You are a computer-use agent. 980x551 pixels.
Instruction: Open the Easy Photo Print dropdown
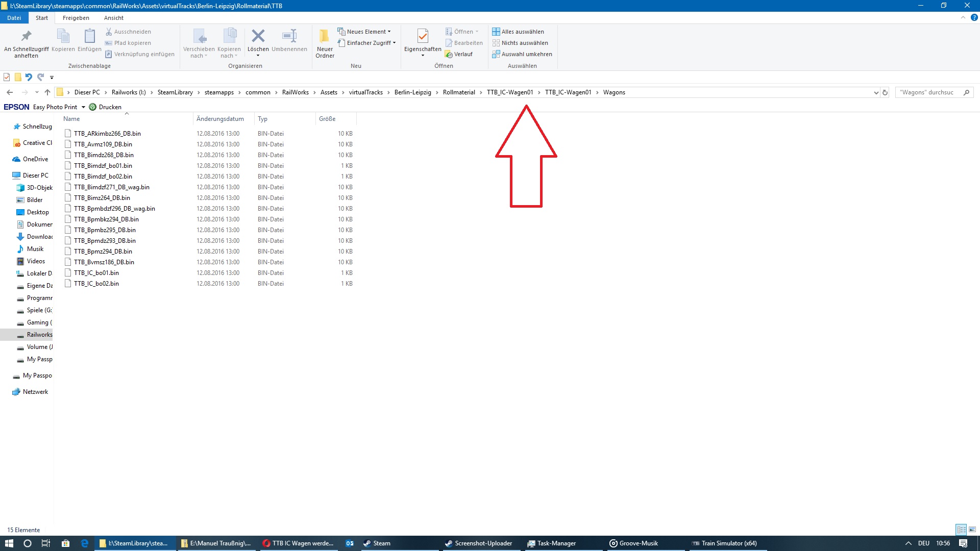(83, 107)
